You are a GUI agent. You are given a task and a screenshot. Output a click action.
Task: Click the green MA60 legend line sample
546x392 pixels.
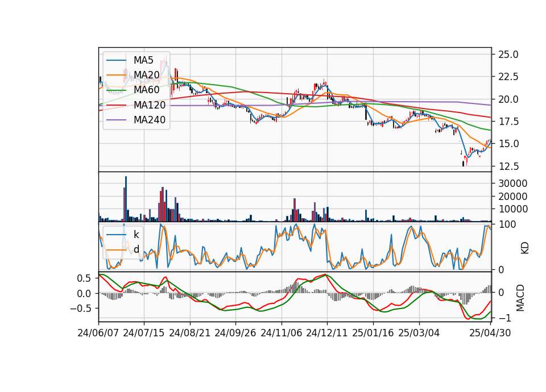116,90
